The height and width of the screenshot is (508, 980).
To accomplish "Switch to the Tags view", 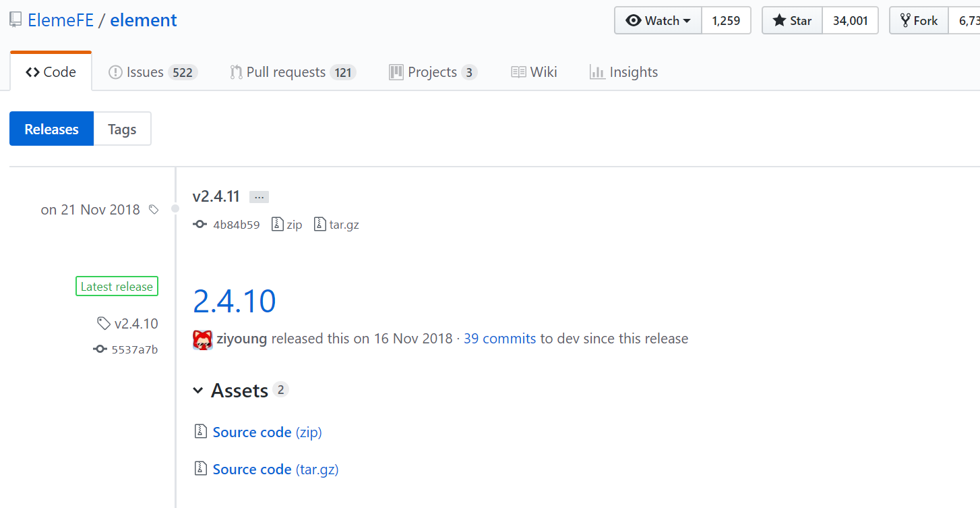I will coord(122,128).
